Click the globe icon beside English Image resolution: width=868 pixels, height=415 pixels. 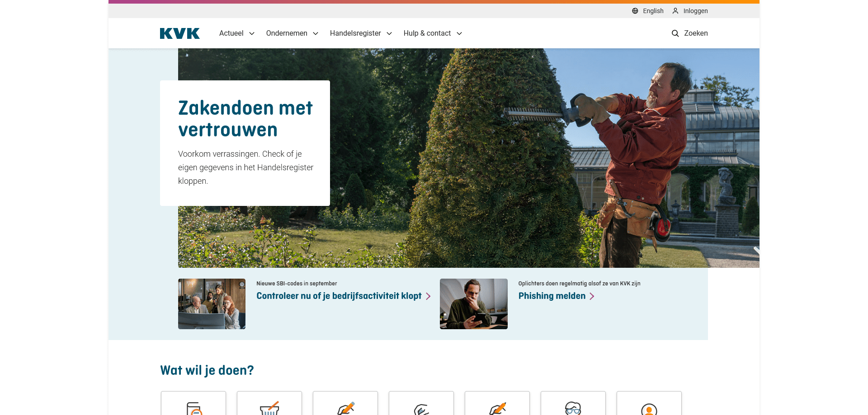[635, 11]
